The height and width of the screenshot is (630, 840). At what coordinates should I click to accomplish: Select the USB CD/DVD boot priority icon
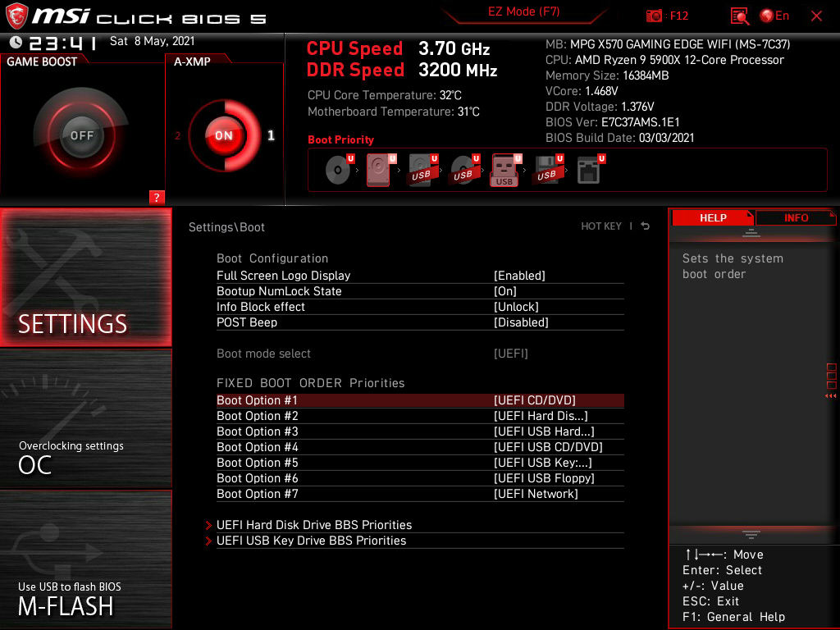tap(463, 170)
